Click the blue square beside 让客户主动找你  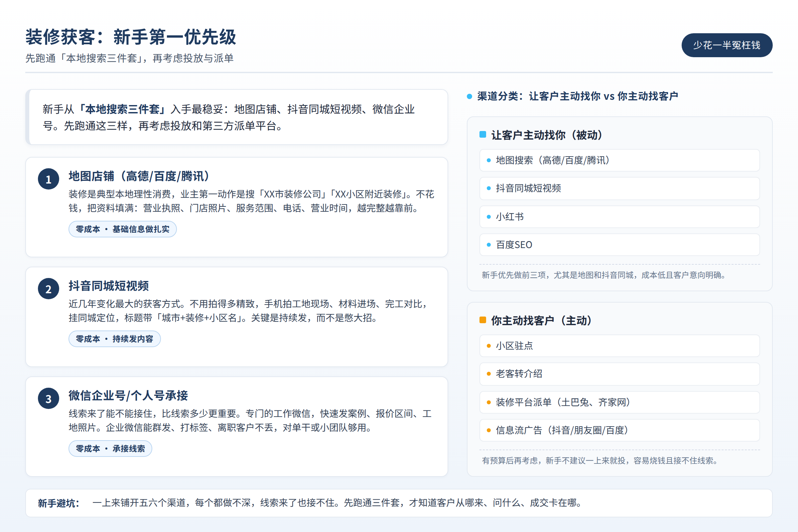(x=483, y=134)
